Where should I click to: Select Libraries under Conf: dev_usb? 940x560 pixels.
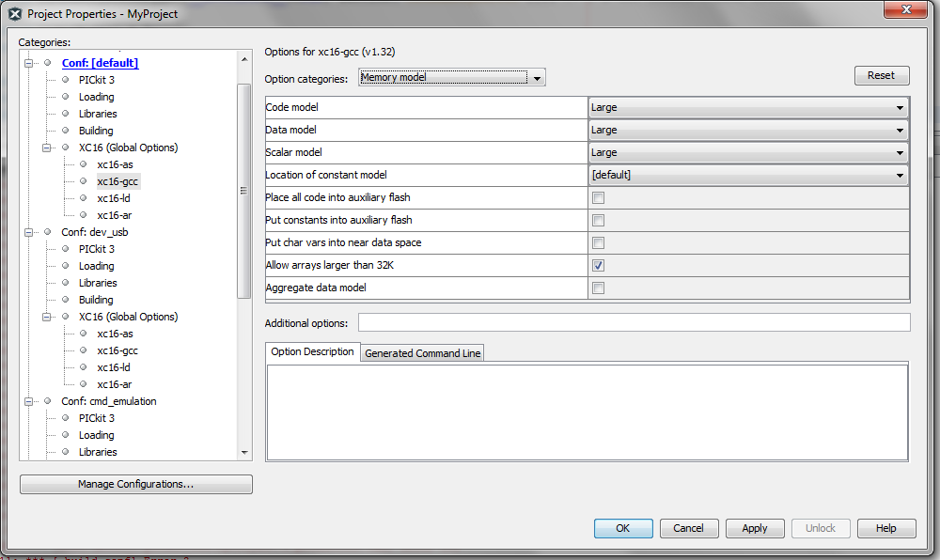click(98, 283)
